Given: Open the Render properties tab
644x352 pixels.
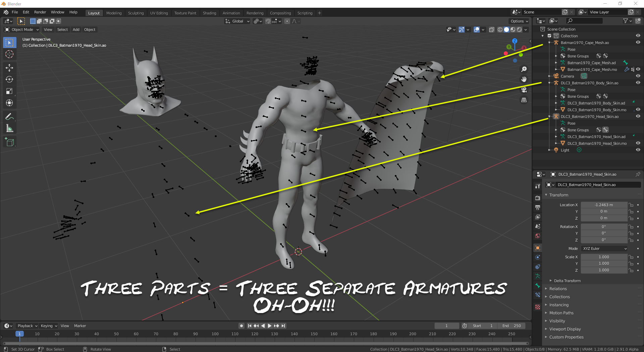Looking at the screenshot, I should (x=538, y=198).
